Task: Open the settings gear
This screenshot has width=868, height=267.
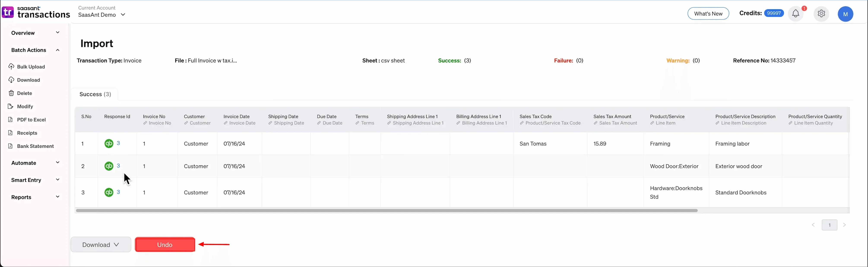Action: tap(821, 14)
